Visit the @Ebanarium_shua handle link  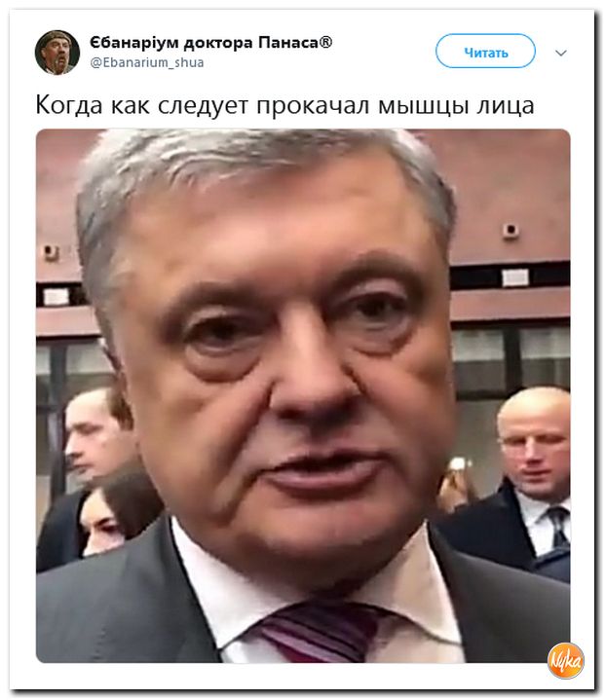(x=147, y=62)
